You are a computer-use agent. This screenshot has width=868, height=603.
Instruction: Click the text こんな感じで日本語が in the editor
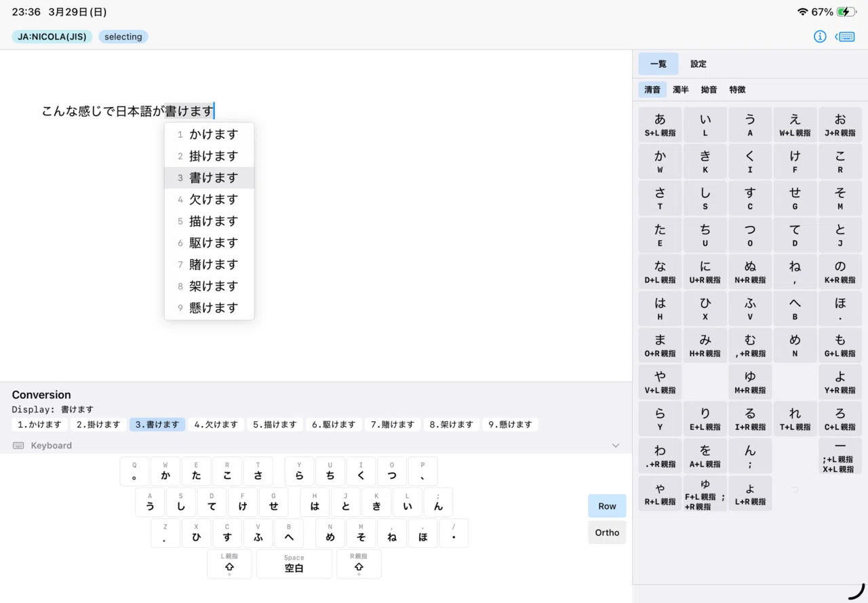click(x=103, y=111)
